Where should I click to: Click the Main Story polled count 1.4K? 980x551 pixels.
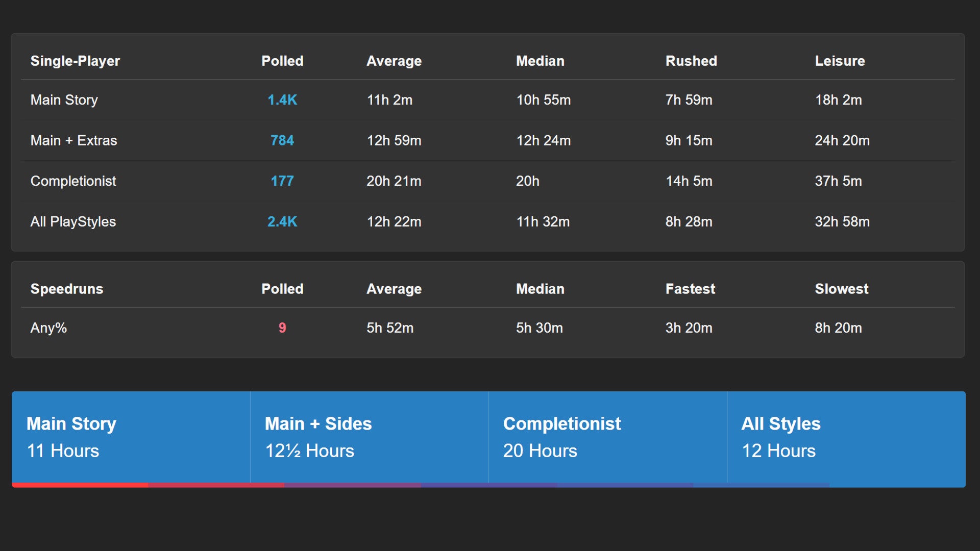[282, 100]
